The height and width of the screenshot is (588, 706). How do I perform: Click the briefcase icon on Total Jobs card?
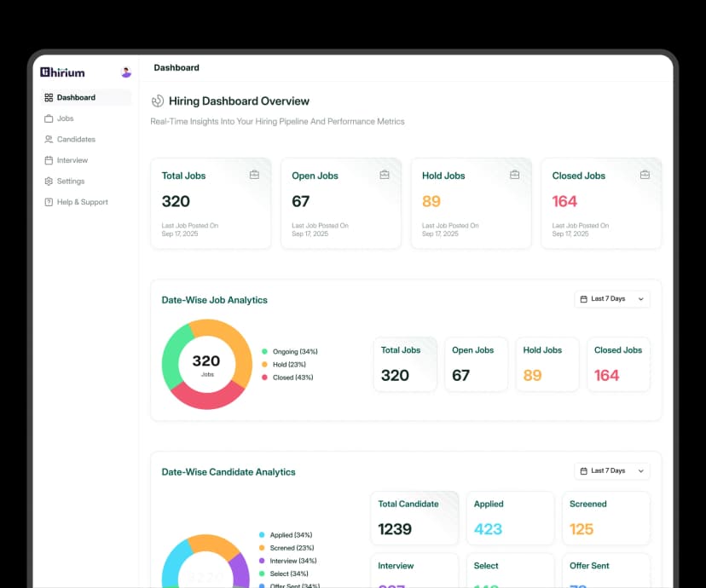[x=254, y=174]
